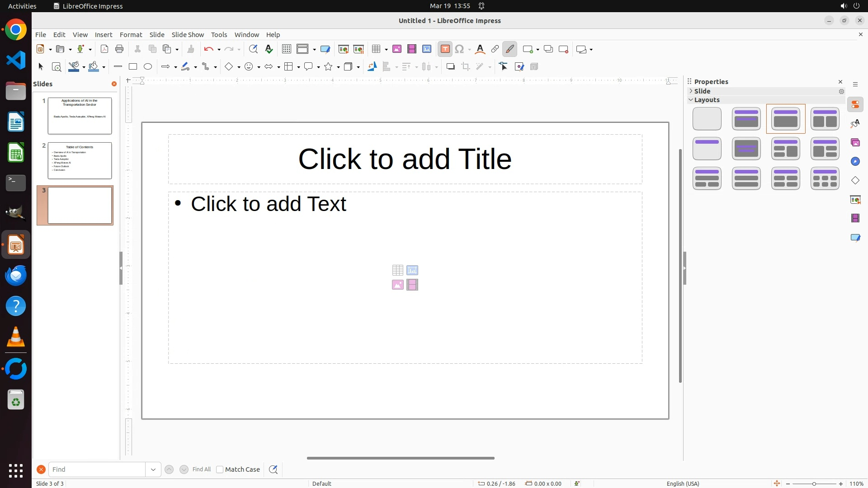Toggle the Shadow toolbar button

450,67
